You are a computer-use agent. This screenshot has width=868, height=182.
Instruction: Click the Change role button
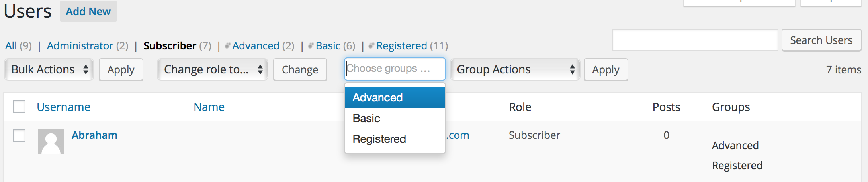point(300,70)
